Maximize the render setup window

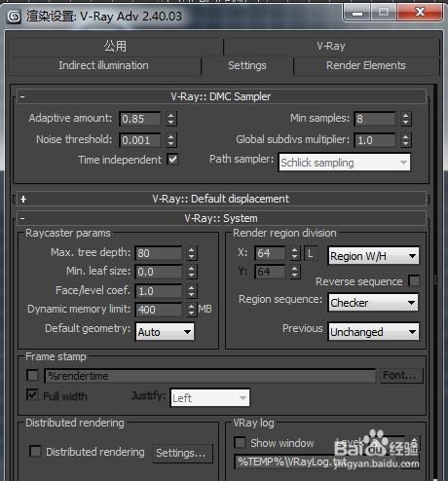pos(384,14)
